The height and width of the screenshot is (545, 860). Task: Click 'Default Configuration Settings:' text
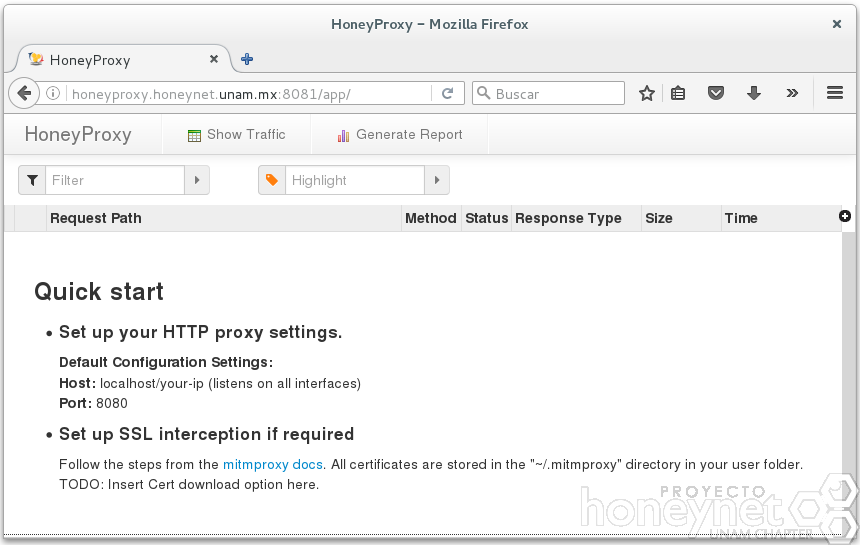point(166,362)
